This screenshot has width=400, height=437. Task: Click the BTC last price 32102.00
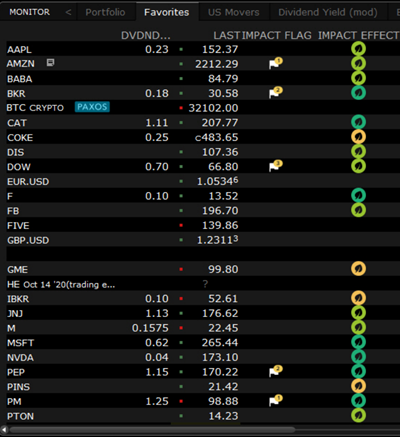click(x=213, y=108)
